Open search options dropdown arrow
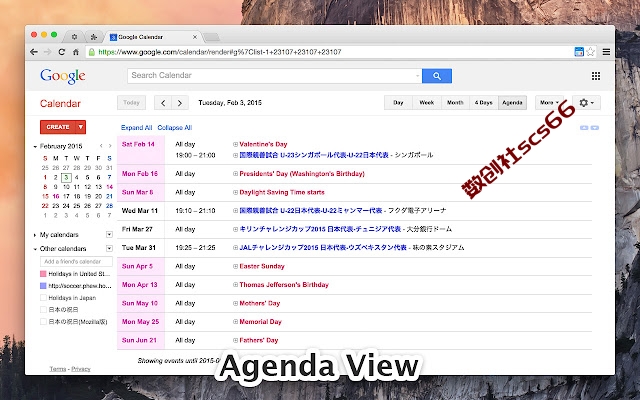Screen dimensions: 640x400 pos(417,76)
